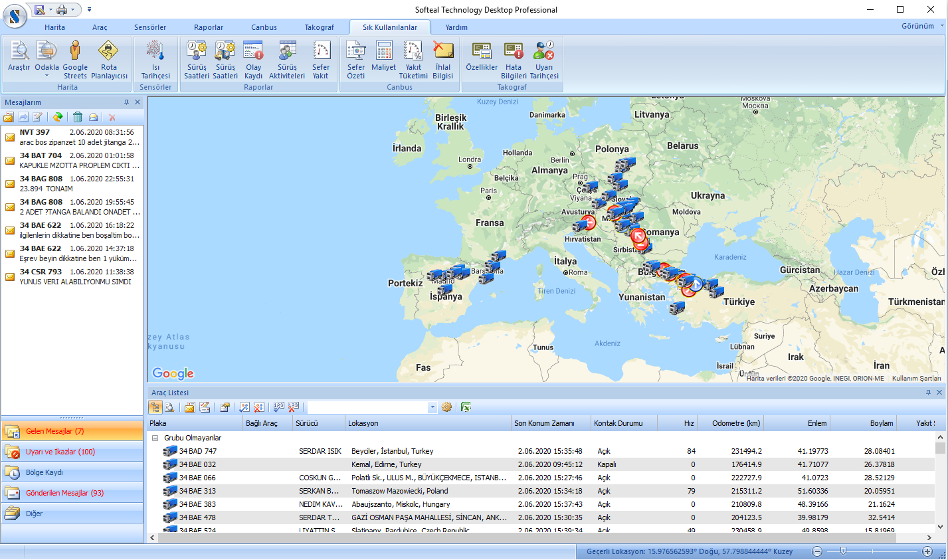Screen dimensions: 948x560
Task: Switch to the Araç tab
Action: [100, 27]
